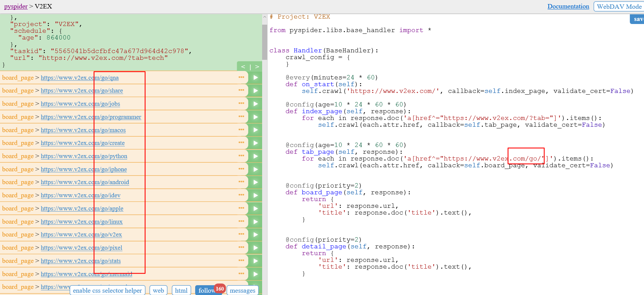Click play button for /go/programmer task
Image resolution: width=644 pixels, height=295 pixels.
[255, 117]
